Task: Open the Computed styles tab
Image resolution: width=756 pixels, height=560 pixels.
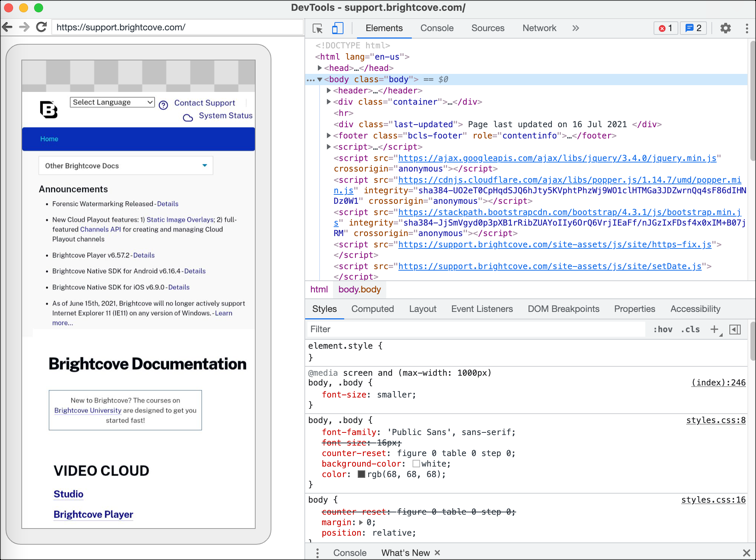Action: [x=372, y=309]
